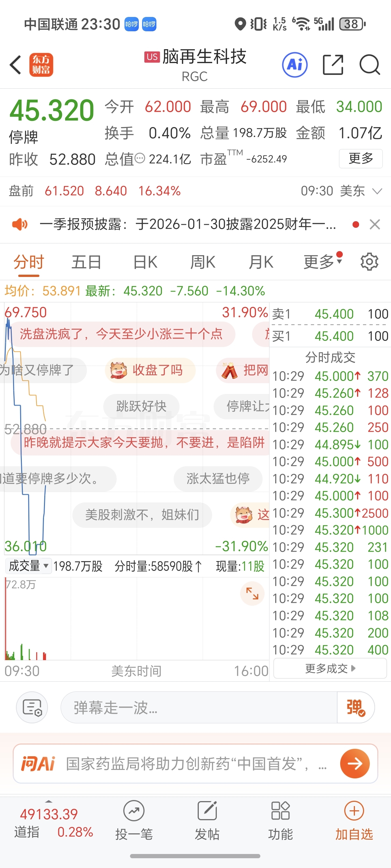Open the Ai assistant icon in header
Viewport: 391px width, 868px height.
[x=295, y=65]
